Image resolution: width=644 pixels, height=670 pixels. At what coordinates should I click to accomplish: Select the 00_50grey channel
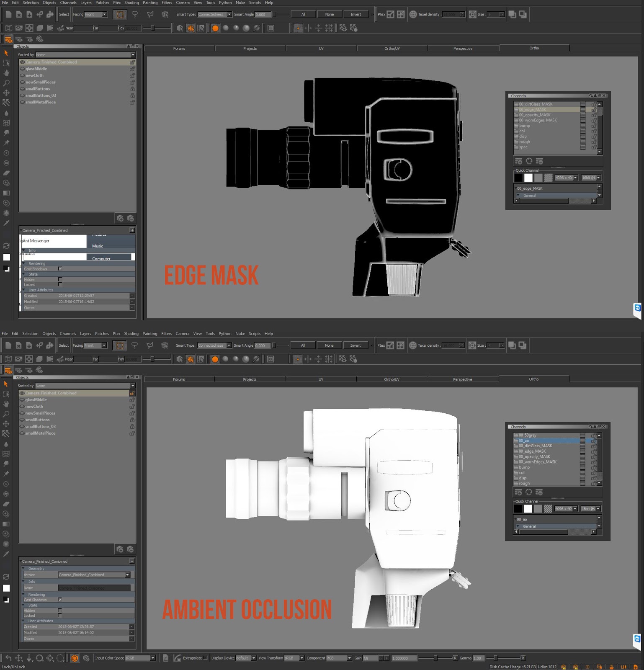pos(528,435)
